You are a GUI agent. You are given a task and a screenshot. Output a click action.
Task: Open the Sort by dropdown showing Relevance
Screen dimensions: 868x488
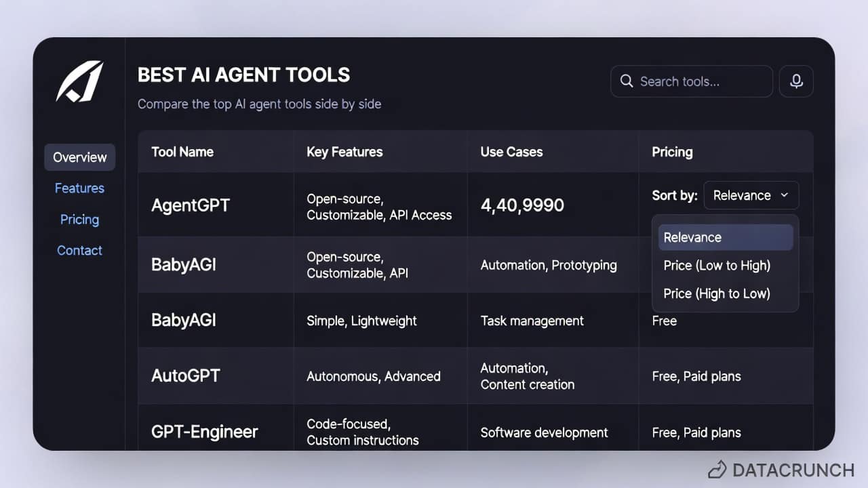click(x=751, y=195)
